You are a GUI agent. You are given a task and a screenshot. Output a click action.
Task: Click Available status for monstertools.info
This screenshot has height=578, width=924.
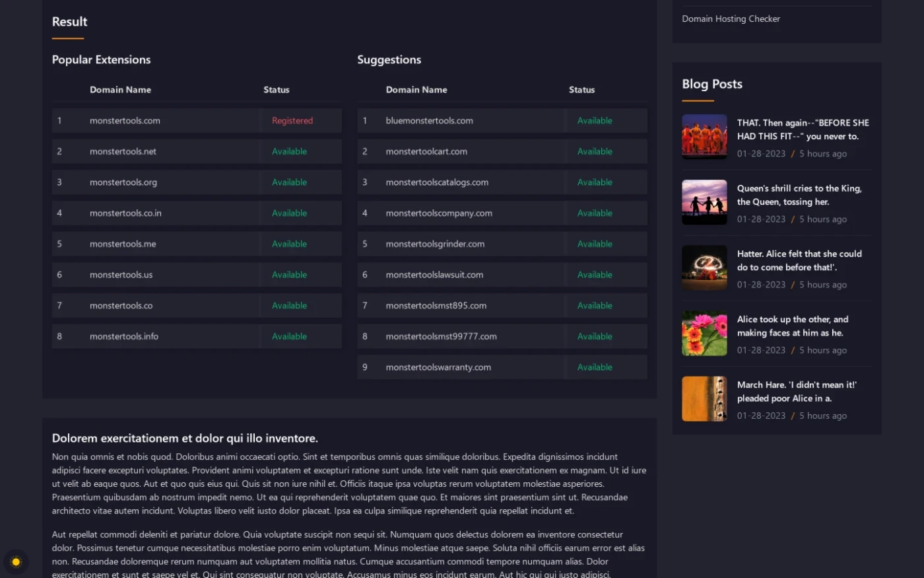[289, 337]
